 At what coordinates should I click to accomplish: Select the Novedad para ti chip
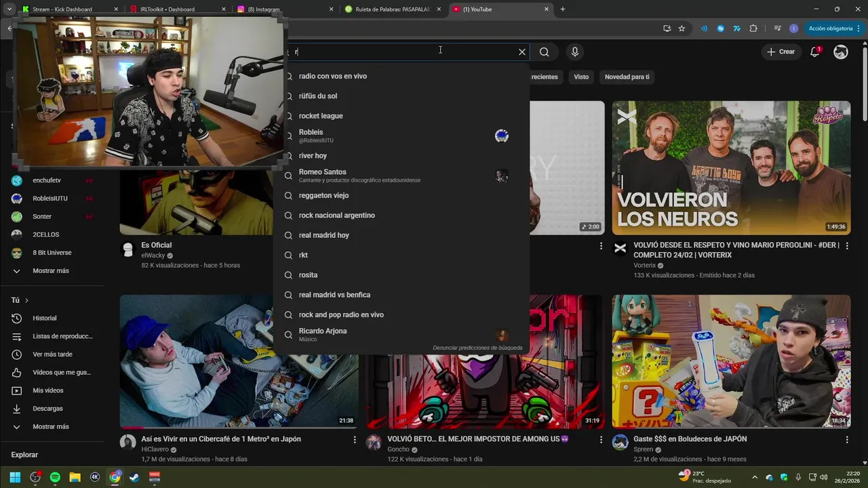point(627,77)
